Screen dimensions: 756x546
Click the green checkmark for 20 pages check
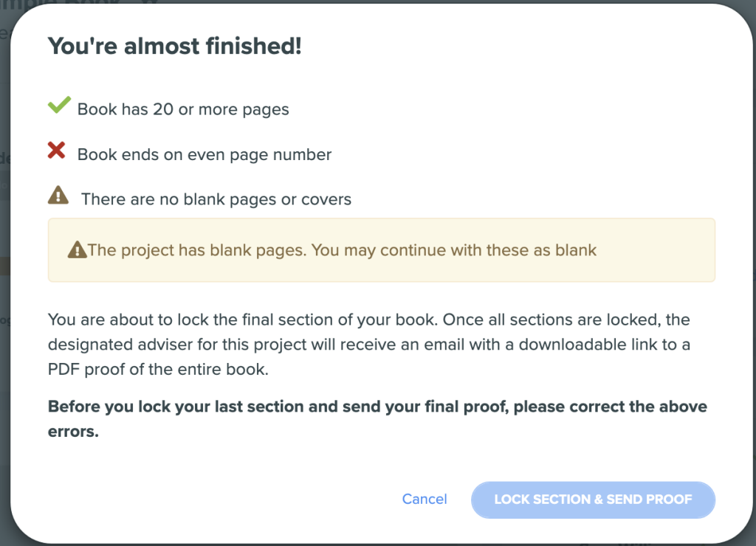coord(59,105)
